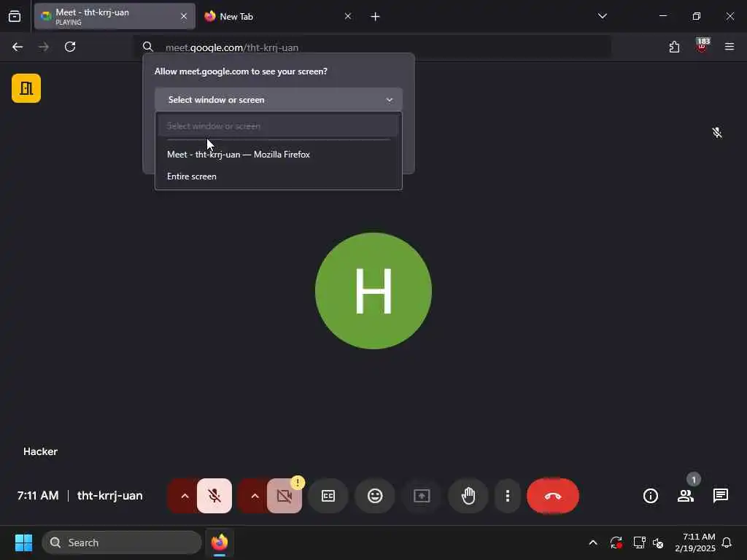The image size is (747, 560).
Task: Click the address bar showing meet.google.com
Action: 371,47
